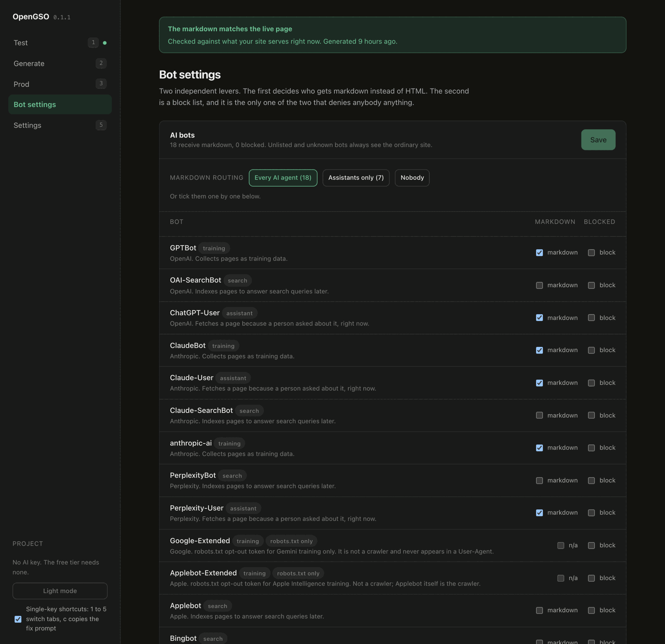Enable markdown for OAI-SearchBot

(539, 285)
